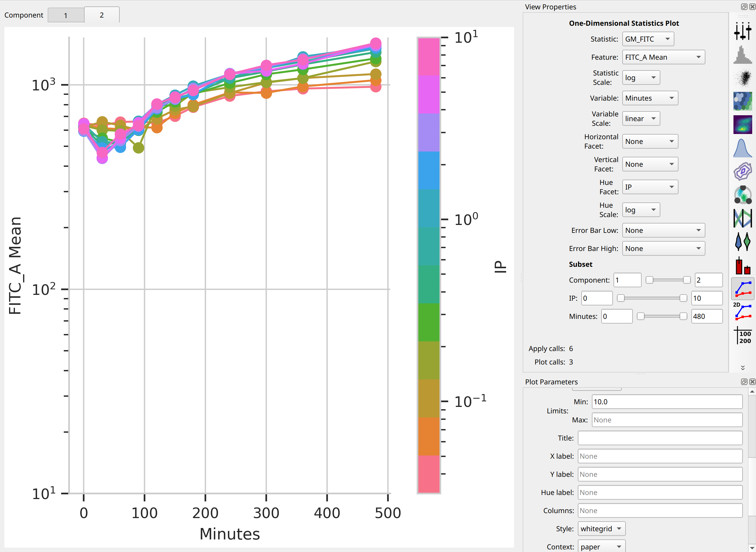Click the Title input field
Image resolution: width=756 pixels, height=552 pixels.
point(660,438)
